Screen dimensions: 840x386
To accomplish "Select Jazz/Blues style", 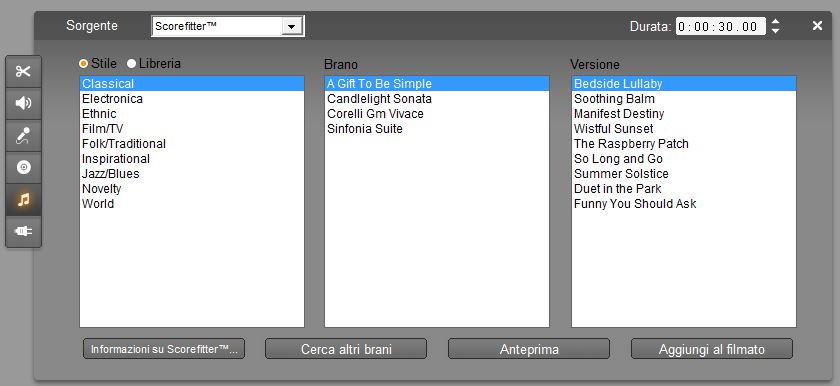I will 192,173.
